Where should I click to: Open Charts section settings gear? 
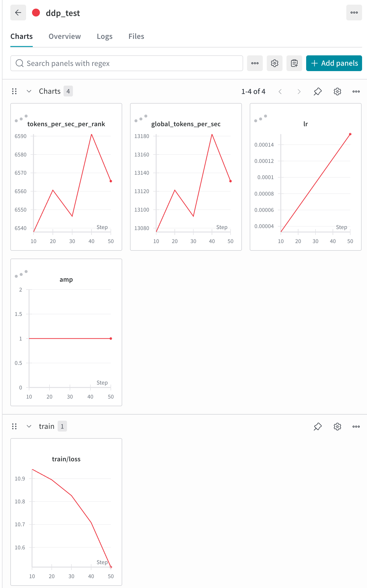click(x=337, y=92)
